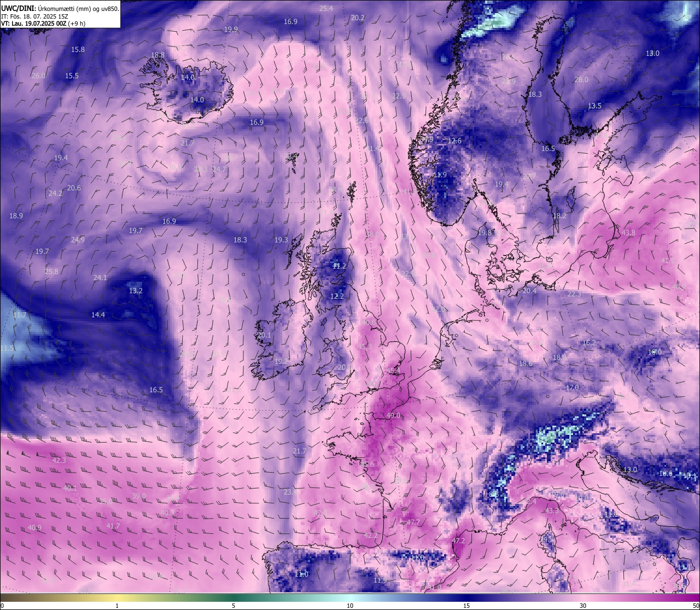Click the 42.3 value label
700x610 pixels.
(59, 460)
